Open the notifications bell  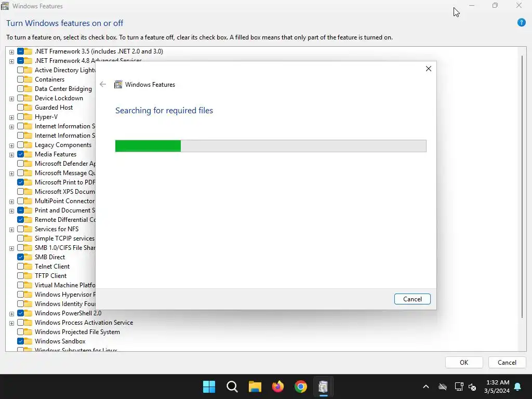517,387
